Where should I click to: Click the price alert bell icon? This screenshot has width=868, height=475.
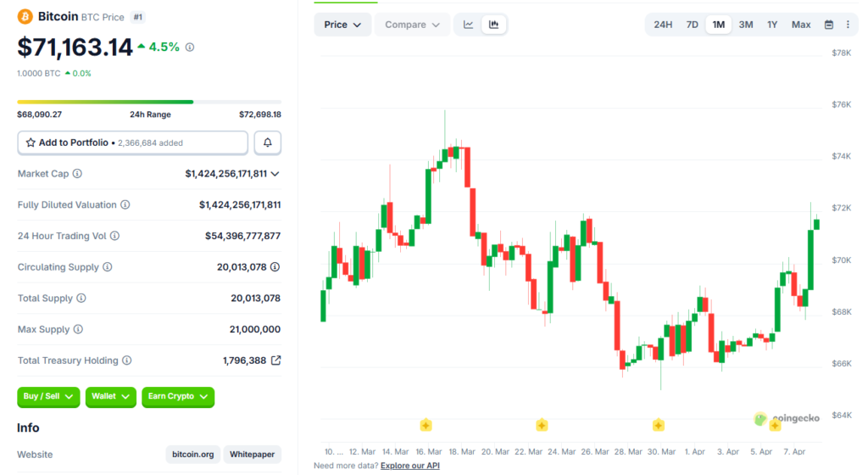tap(267, 142)
